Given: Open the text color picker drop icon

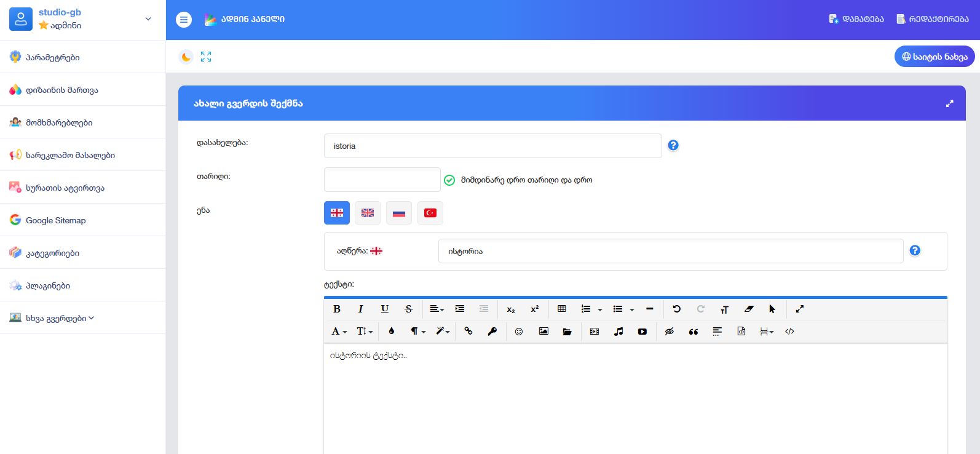Looking at the screenshot, I should 392,332.
